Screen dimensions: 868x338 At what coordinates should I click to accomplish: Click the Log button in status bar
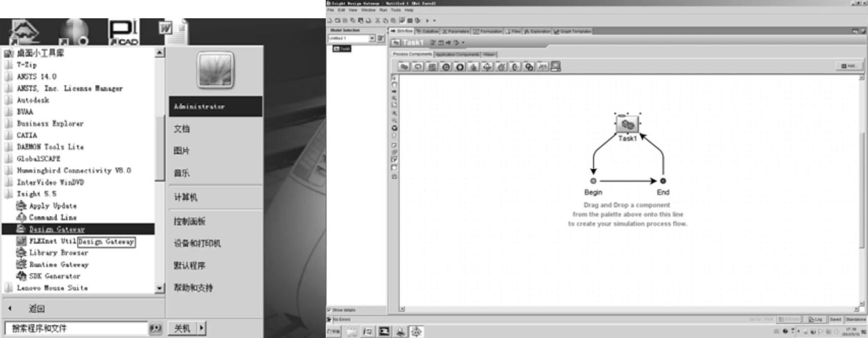[x=815, y=319]
